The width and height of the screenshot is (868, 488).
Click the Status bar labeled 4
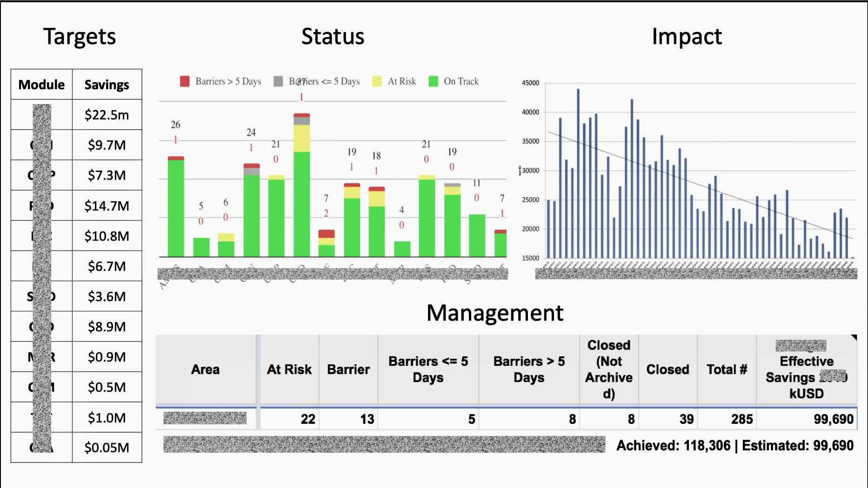click(x=402, y=249)
